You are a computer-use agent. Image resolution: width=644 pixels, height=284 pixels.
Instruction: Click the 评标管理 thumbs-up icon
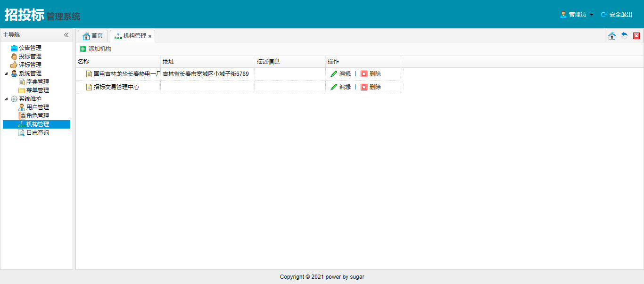14,65
